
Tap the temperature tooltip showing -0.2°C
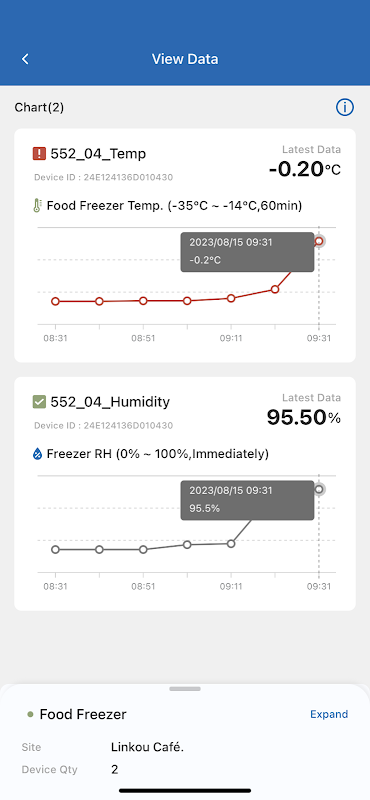tap(248, 252)
